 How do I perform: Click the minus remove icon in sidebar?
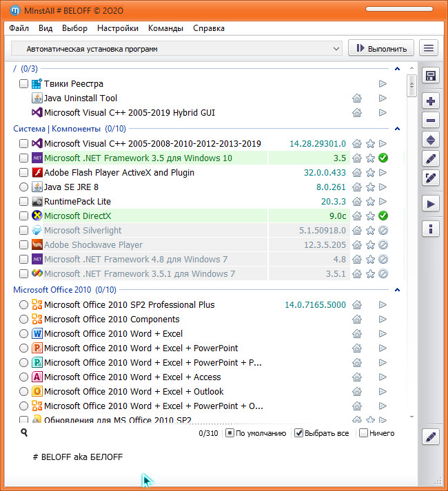(431, 121)
